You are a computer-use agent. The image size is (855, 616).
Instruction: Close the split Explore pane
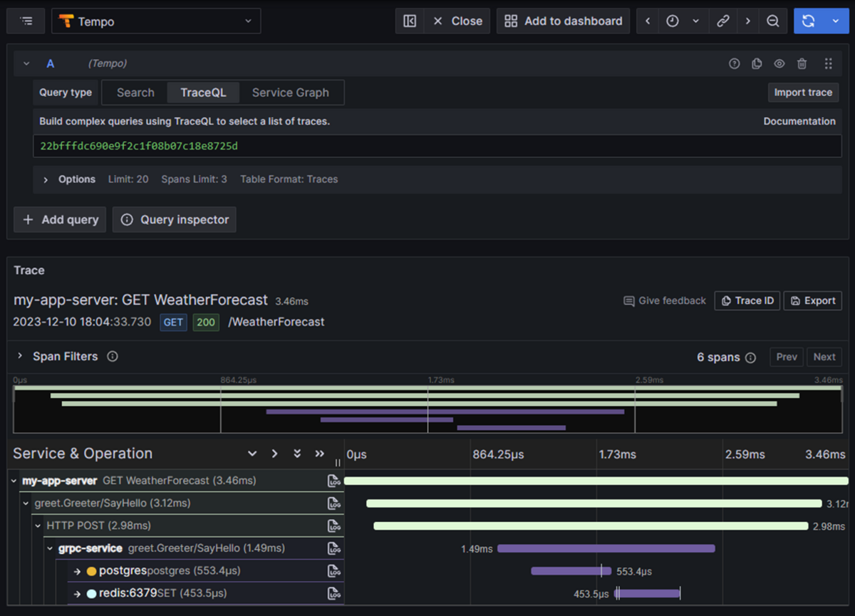tap(457, 21)
